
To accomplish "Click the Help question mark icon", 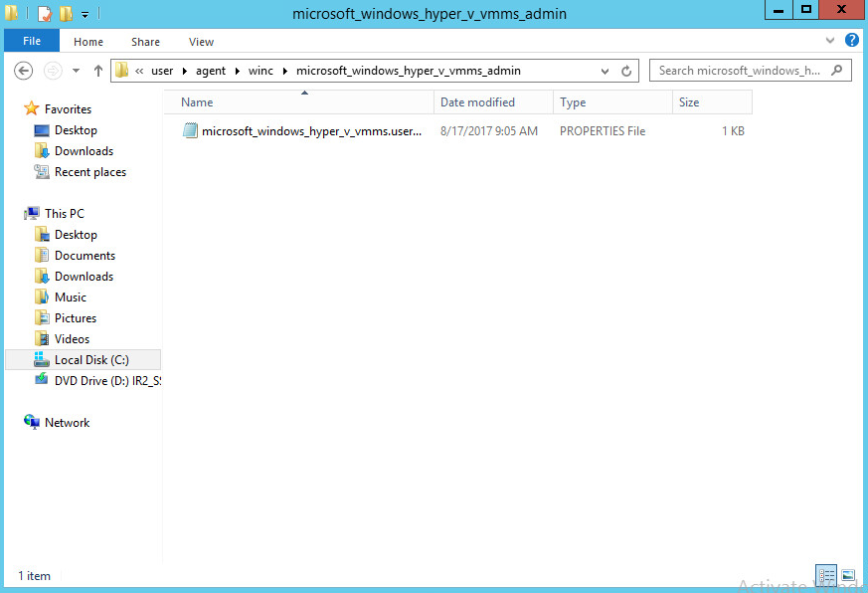I will 852,41.
